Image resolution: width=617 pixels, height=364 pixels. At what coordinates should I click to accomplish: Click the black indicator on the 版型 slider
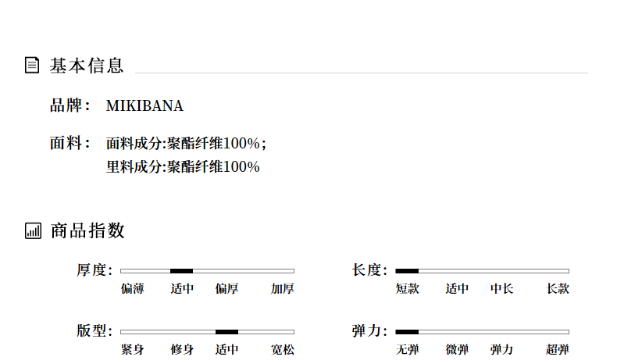point(226,332)
